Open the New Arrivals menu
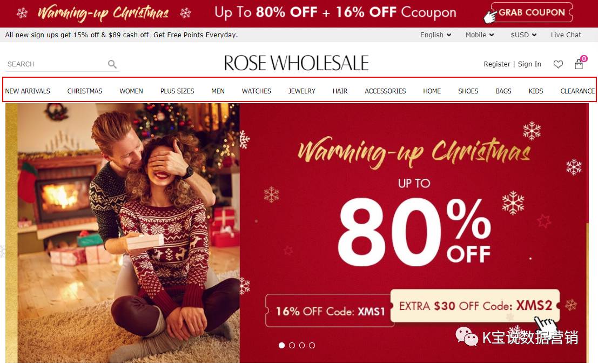 pyautogui.click(x=28, y=91)
